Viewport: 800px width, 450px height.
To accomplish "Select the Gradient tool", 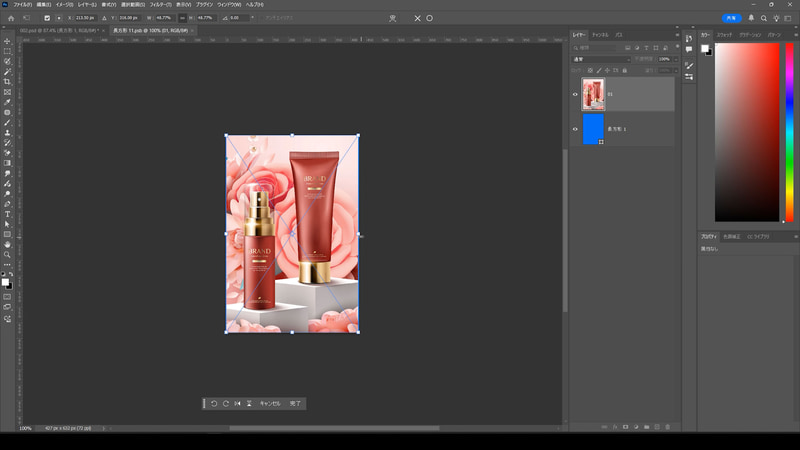I will coord(7,163).
